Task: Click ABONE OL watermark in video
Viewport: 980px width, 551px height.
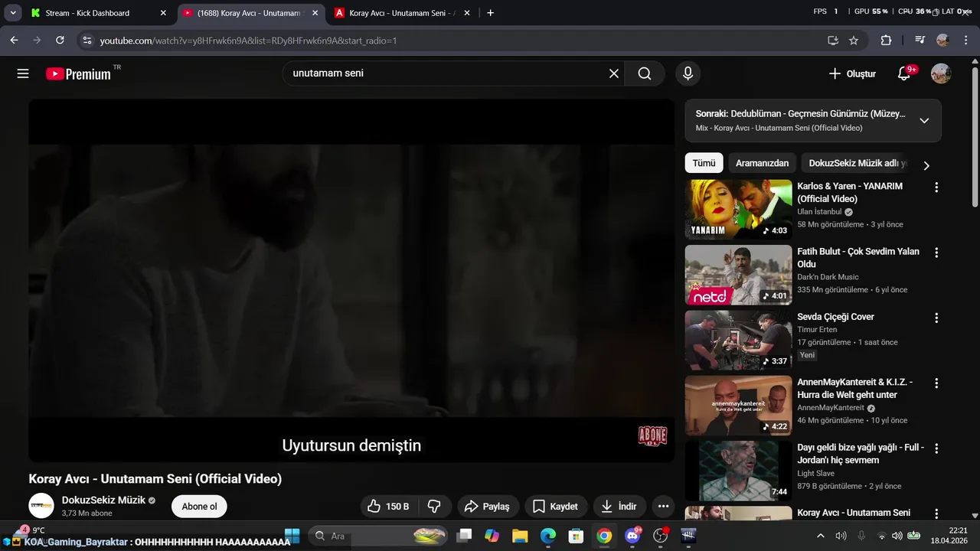Action: tap(652, 435)
